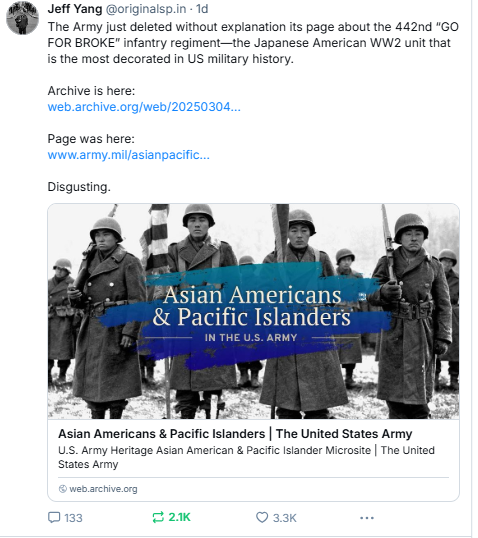The image size is (478, 538).
Task: Click the 3.3K likes count
Action: (284, 518)
